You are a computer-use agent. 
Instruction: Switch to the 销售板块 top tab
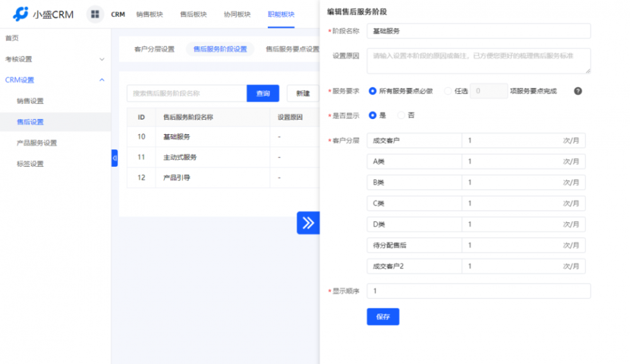149,14
